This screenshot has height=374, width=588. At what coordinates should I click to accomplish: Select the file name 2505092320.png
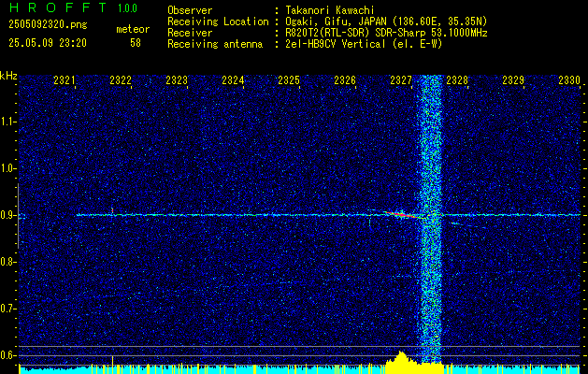pos(48,25)
